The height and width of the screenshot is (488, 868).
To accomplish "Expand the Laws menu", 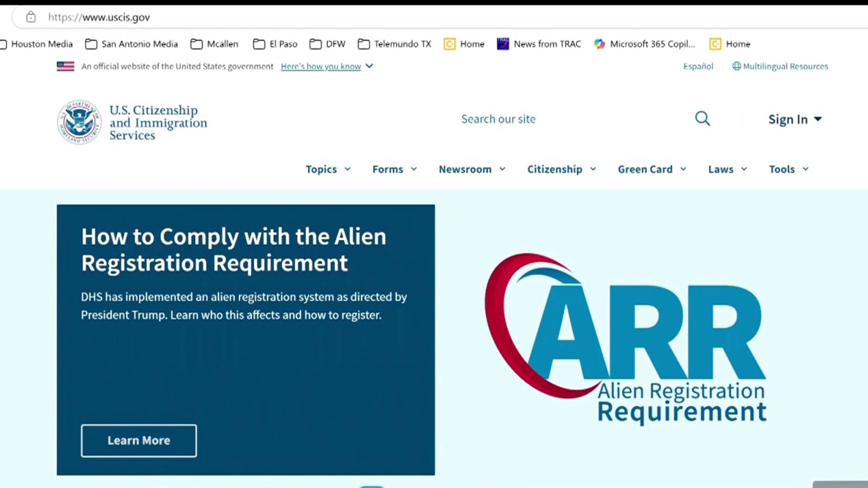I will [727, 169].
